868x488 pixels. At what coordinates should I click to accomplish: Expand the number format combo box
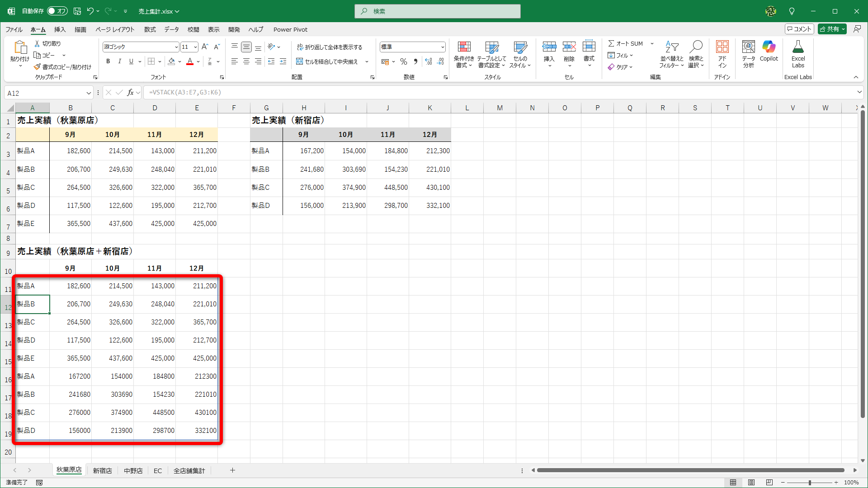click(x=442, y=47)
